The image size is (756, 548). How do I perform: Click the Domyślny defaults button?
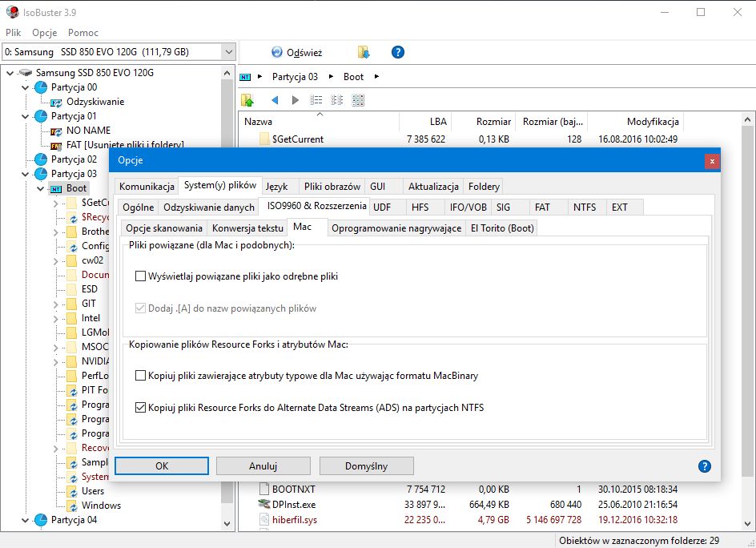(x=366, y=466)
